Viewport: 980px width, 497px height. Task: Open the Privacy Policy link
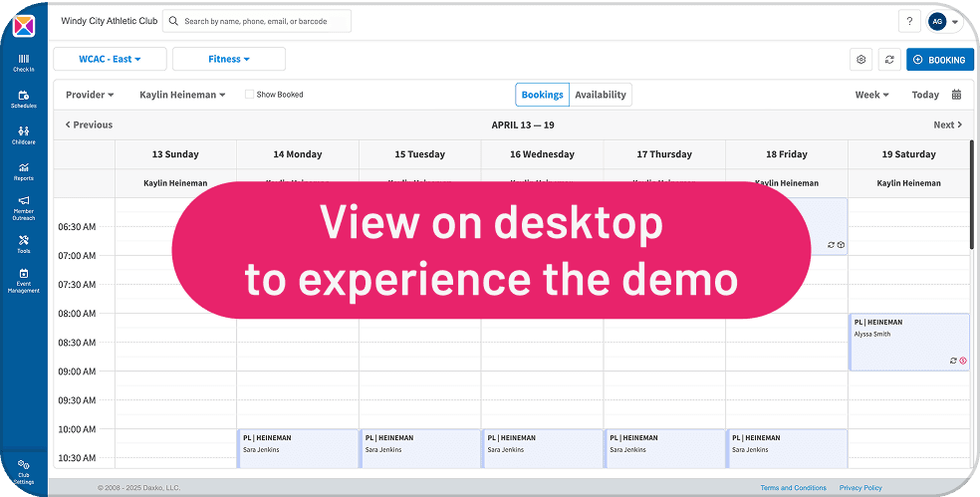pos(860,488)
